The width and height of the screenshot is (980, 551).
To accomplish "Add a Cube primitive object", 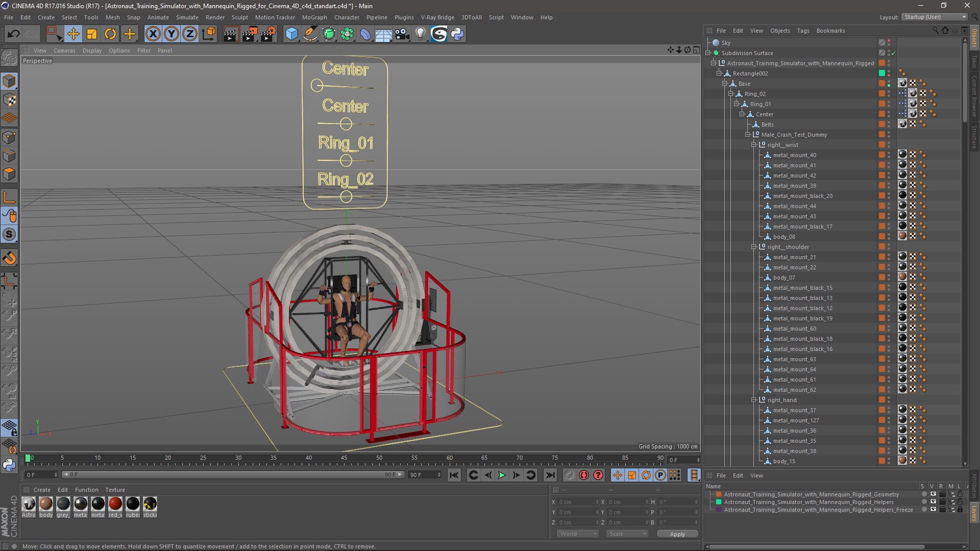I will [x=291, y=34].
